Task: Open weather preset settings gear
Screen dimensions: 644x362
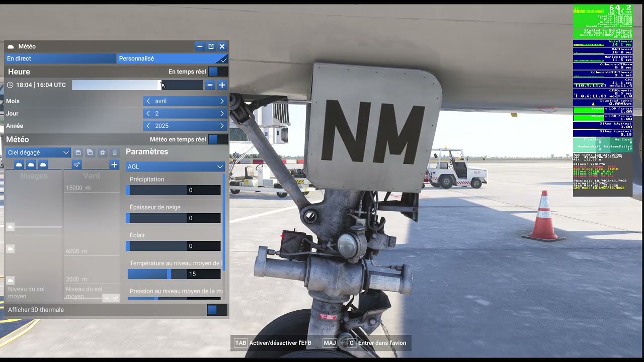Action: click(103, 152)
